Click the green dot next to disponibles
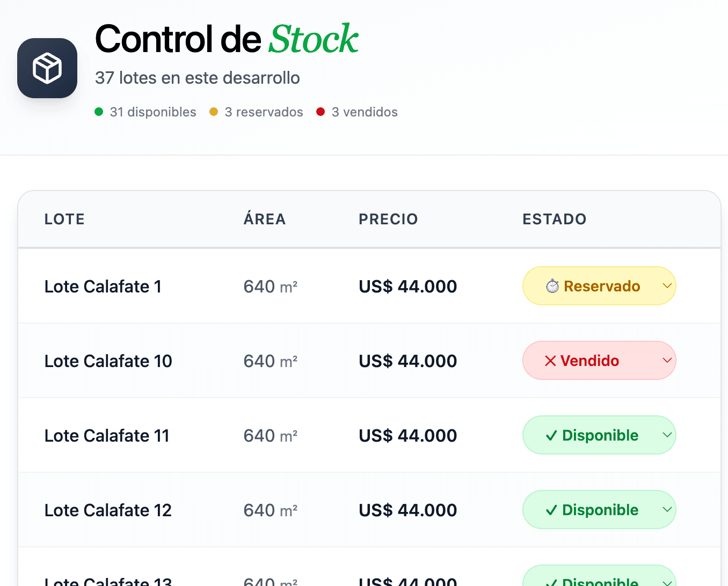This screenshot has width=728, height=586. point(99,112)
